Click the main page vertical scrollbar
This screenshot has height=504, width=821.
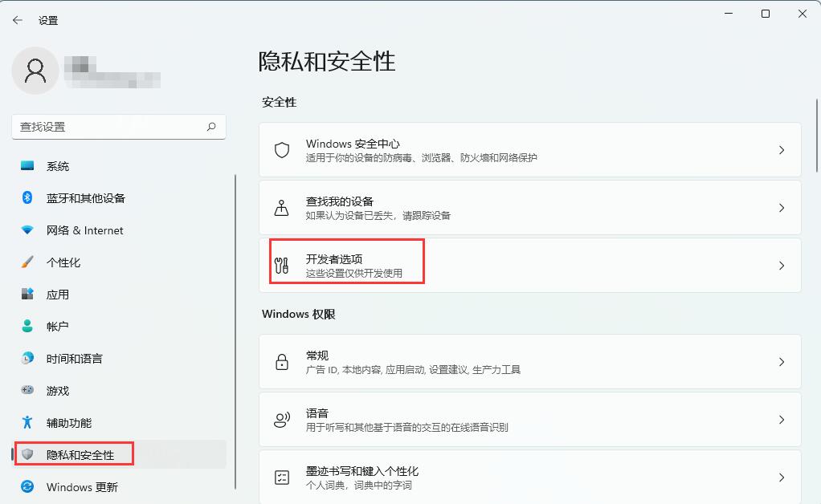[817, 136]
